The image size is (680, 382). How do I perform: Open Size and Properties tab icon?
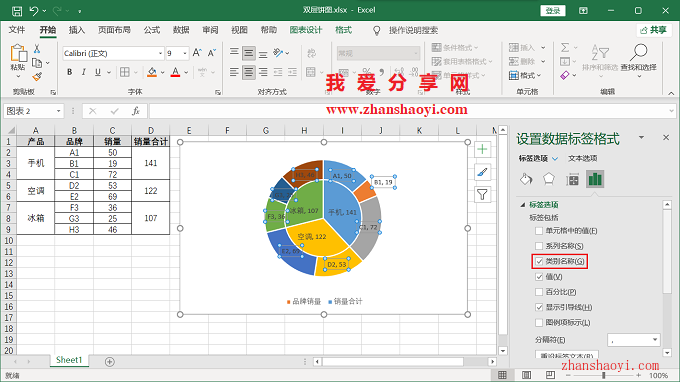click(572, 179)
